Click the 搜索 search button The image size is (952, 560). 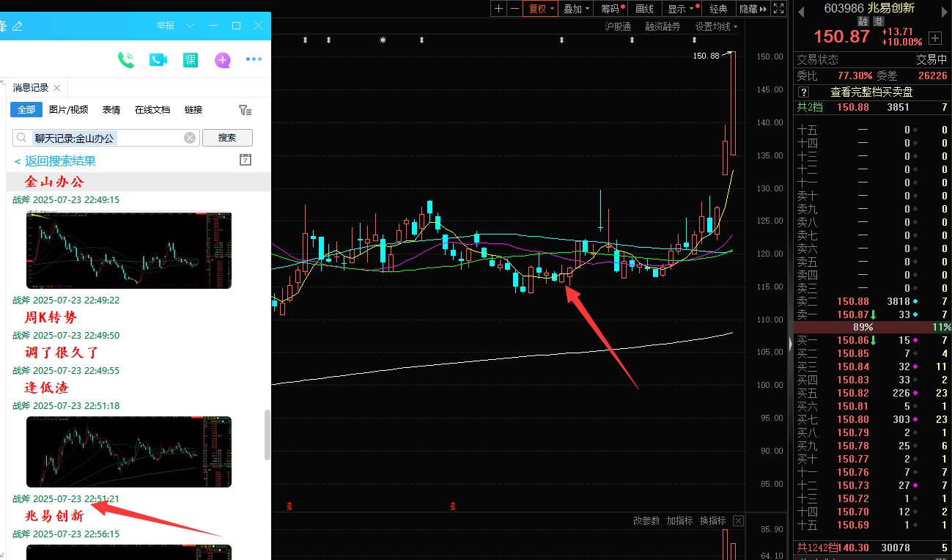227,138
